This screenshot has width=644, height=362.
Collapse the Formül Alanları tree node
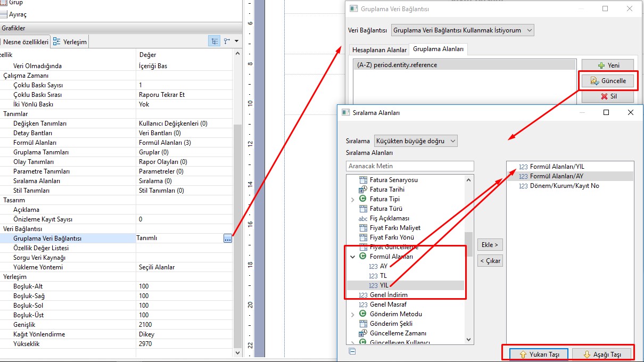tap(352, 257)
